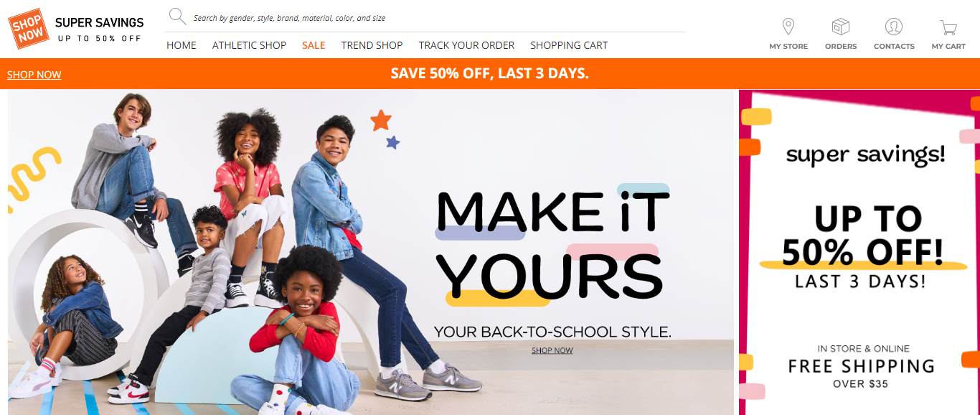Open the Shopping Cart menu link

pos(569,45)
